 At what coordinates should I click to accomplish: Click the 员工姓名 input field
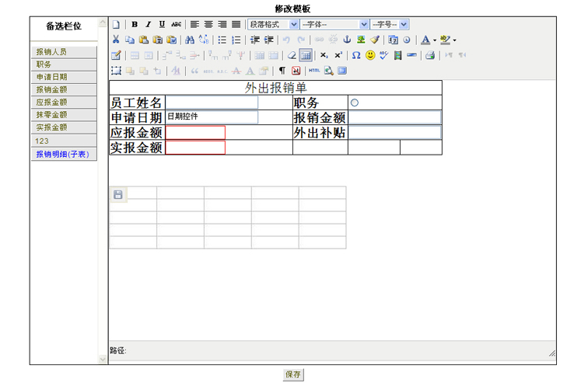[x=212, y=103]
